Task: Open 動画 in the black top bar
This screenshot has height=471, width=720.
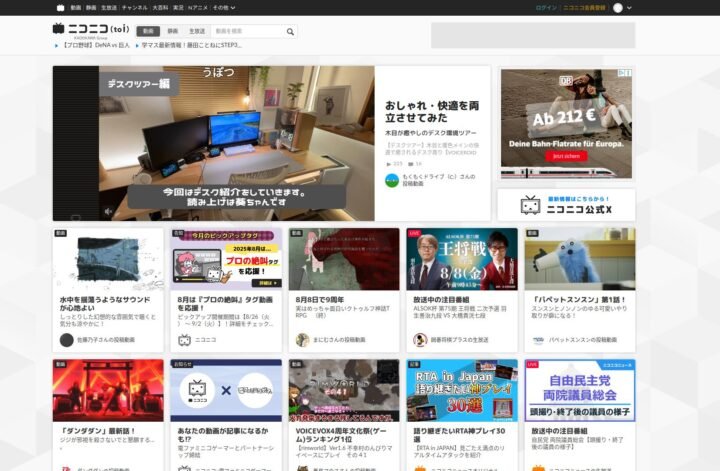Action: pos(76,8)
